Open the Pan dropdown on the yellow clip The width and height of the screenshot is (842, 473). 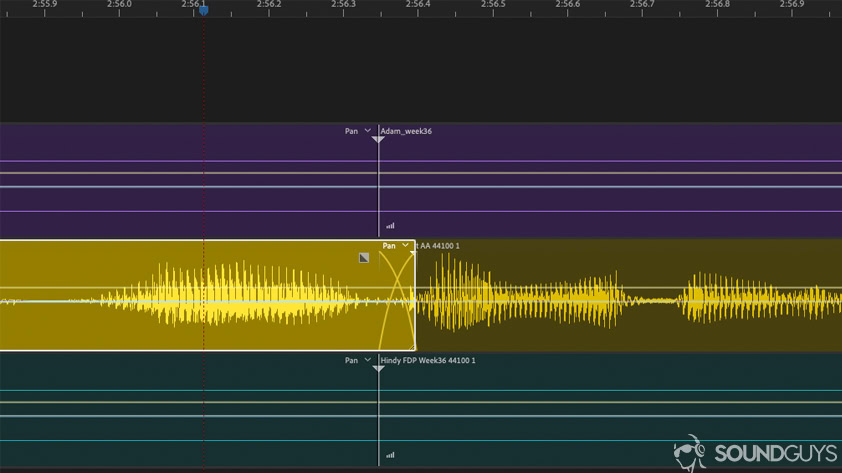[x=405, y=246]
